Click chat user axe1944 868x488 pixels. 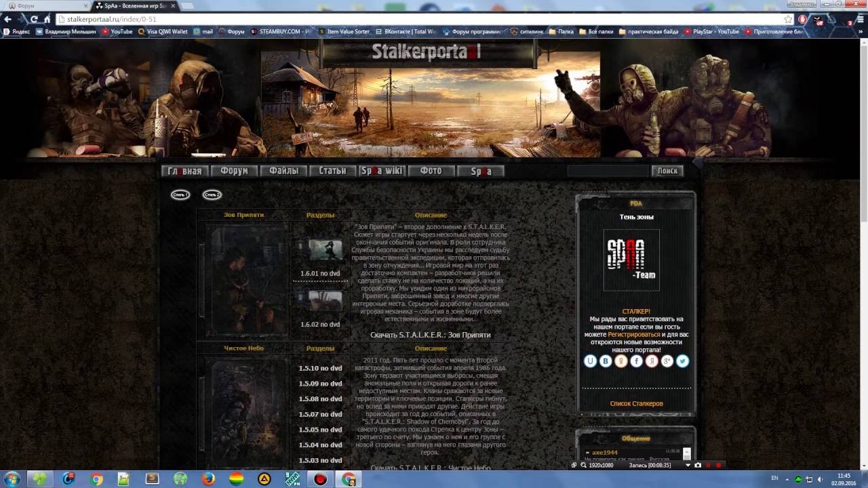click(605, 452)
